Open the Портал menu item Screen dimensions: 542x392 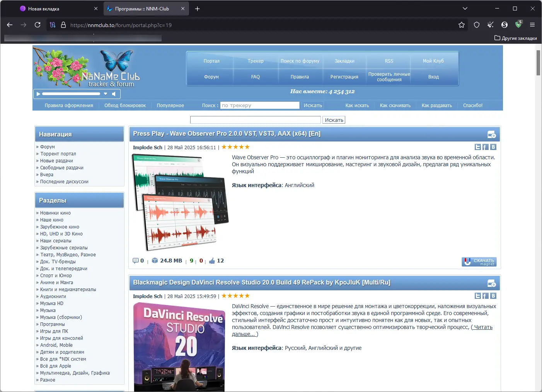tap(211, 61)
